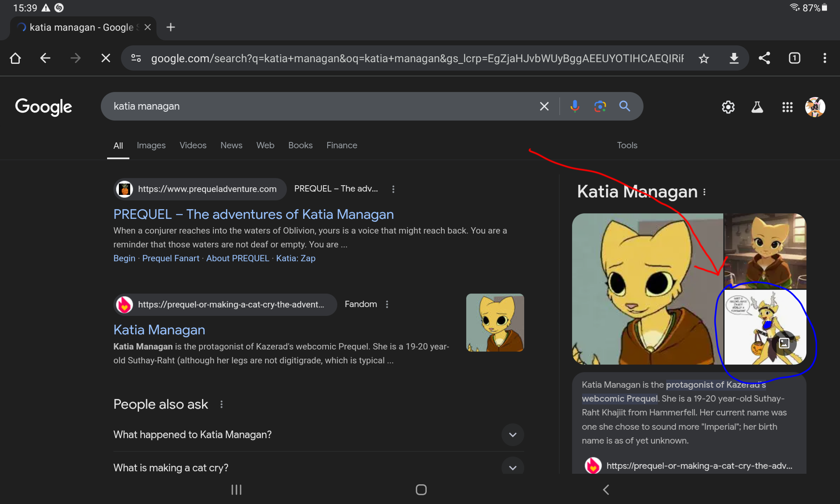Open Google quick settings gear
This screenshot has height=504, width=840.
728,107
